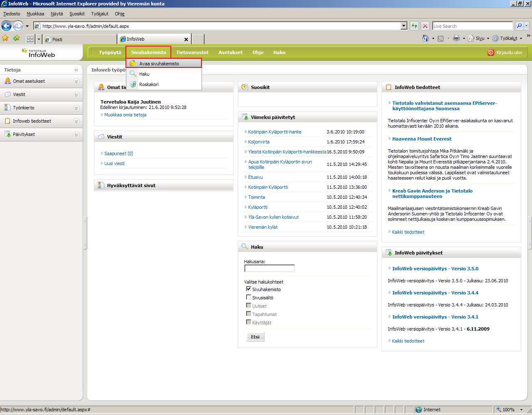Go back with the browser Back arrow
The height and width of the screenshot is (415, 532).
pyautogui.click(x=6, y=26)
